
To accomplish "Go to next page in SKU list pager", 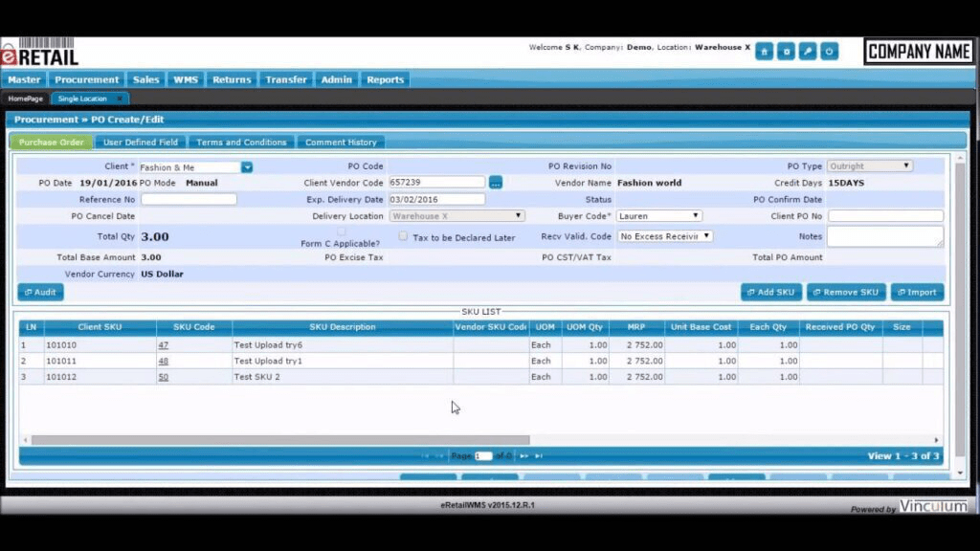I will (x=523, y=456).
